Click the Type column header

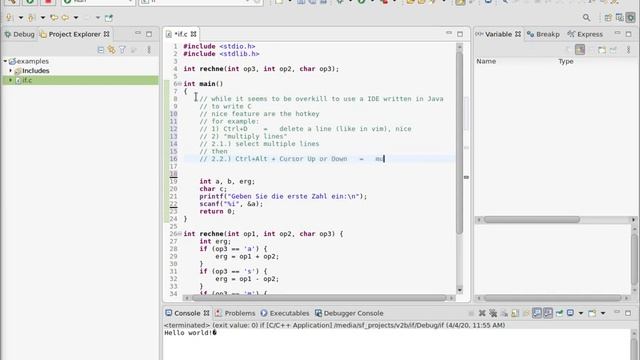[566, 61]
